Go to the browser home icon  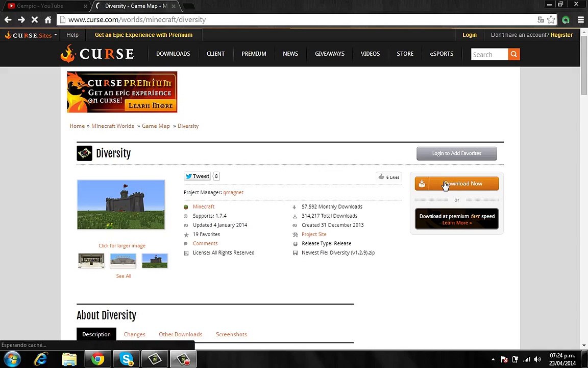click(x=47, y=19)
